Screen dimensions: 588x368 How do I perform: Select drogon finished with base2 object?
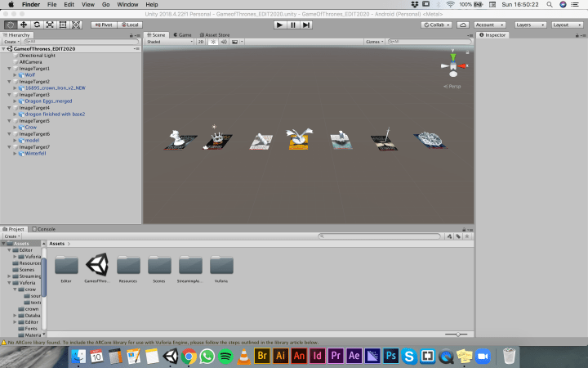pyautogui.click(x=55, y=114)
